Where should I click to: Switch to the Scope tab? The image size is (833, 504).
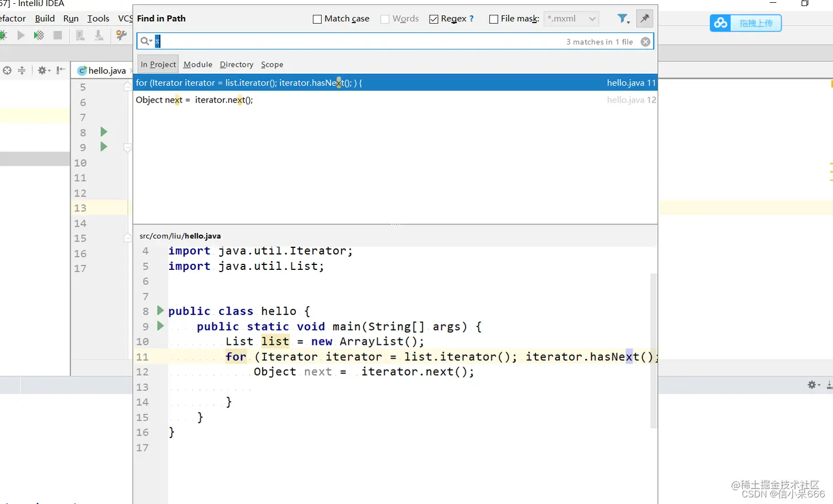[x=272, y=64]
